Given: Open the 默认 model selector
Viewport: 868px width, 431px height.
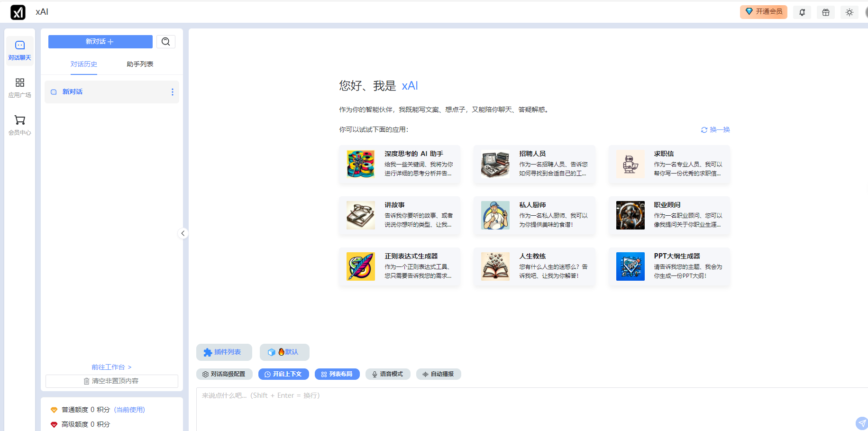Looking at the screenshot, I should coord(284,352).
